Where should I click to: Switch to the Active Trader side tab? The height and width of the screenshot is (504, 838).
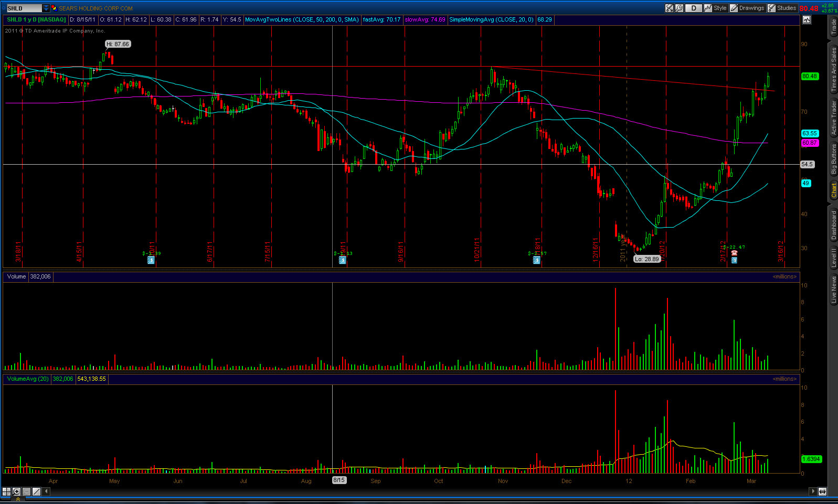[x=833, y=118]
